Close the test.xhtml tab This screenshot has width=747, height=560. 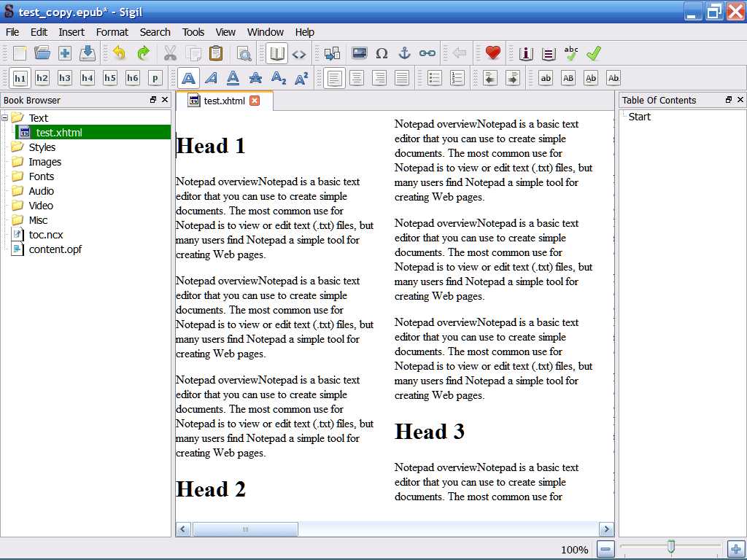point(255,101)
